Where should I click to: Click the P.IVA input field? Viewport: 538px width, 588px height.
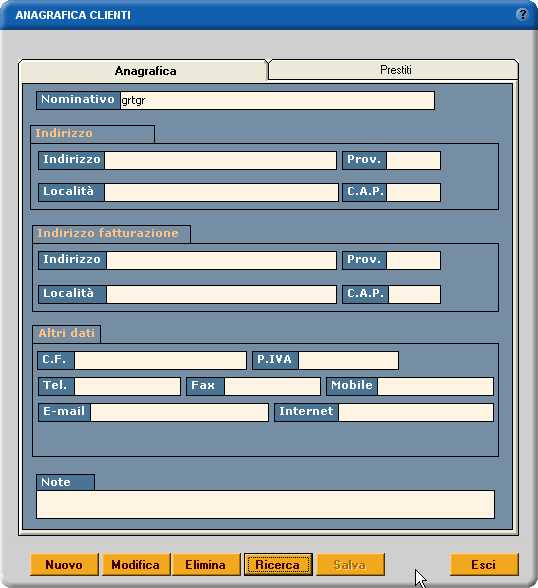(348, 360)
